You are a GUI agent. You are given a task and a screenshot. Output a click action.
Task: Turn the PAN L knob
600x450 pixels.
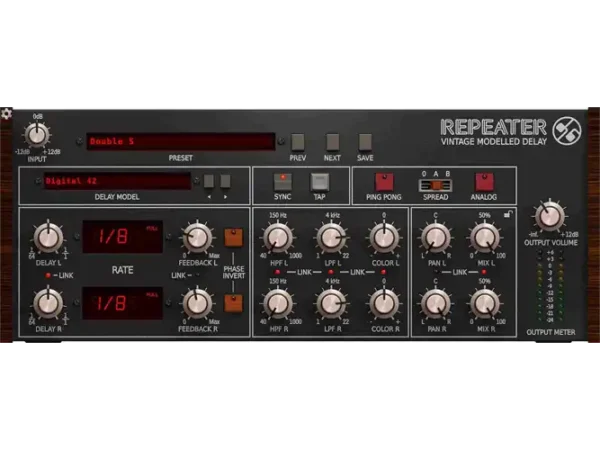tap(435, 237)
